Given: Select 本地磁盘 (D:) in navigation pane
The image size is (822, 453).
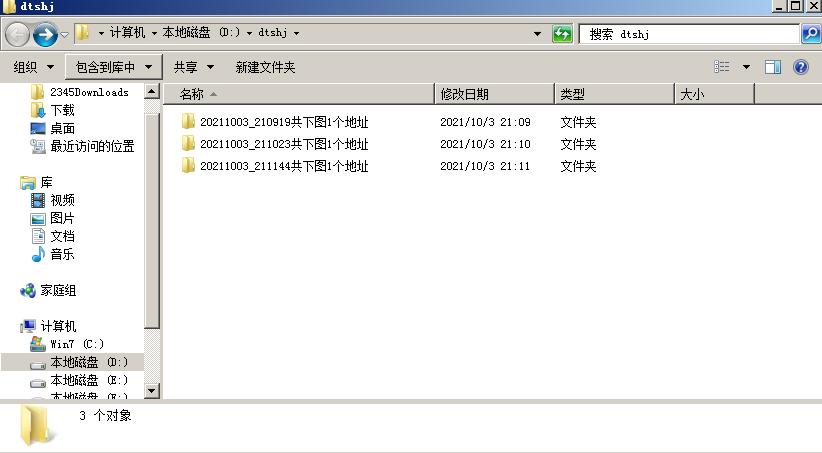Looking at the screenshot, I should [89, 362].
